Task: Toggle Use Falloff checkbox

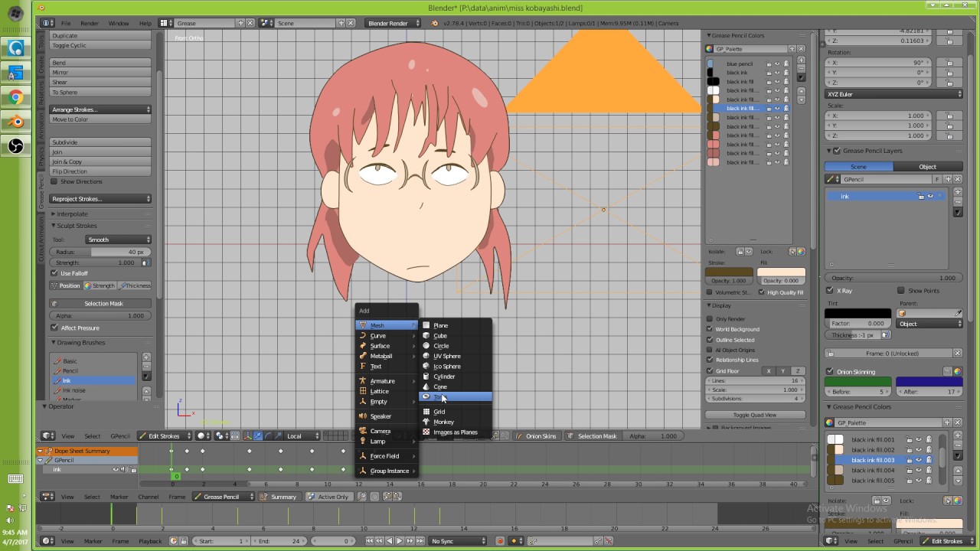Action: point(54,273)
